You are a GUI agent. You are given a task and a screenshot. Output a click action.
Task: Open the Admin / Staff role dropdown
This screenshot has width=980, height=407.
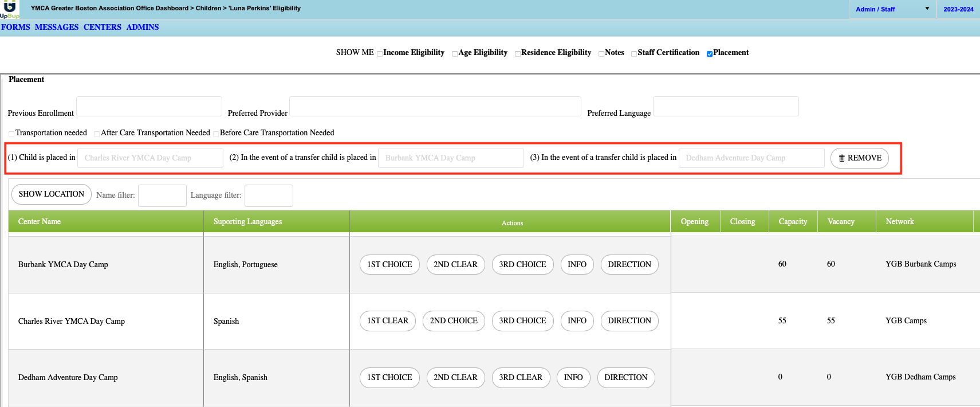tap(892, 9)
